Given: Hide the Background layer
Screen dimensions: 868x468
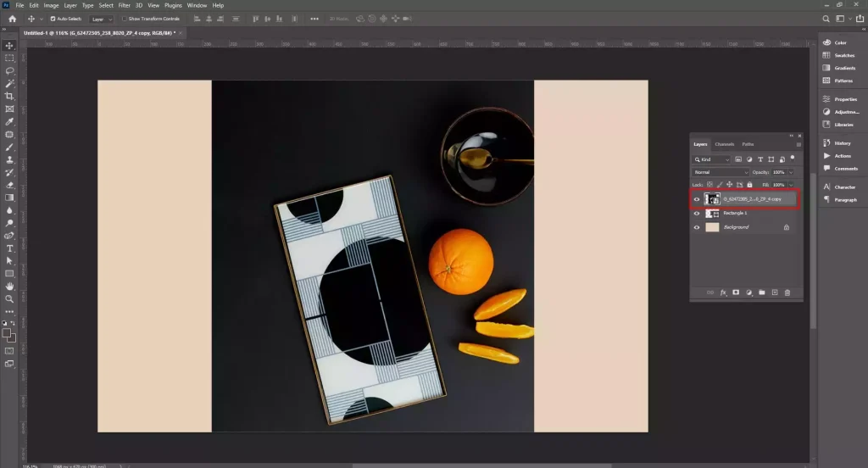Looking at the screenshot, I should [x=697, y=227].
